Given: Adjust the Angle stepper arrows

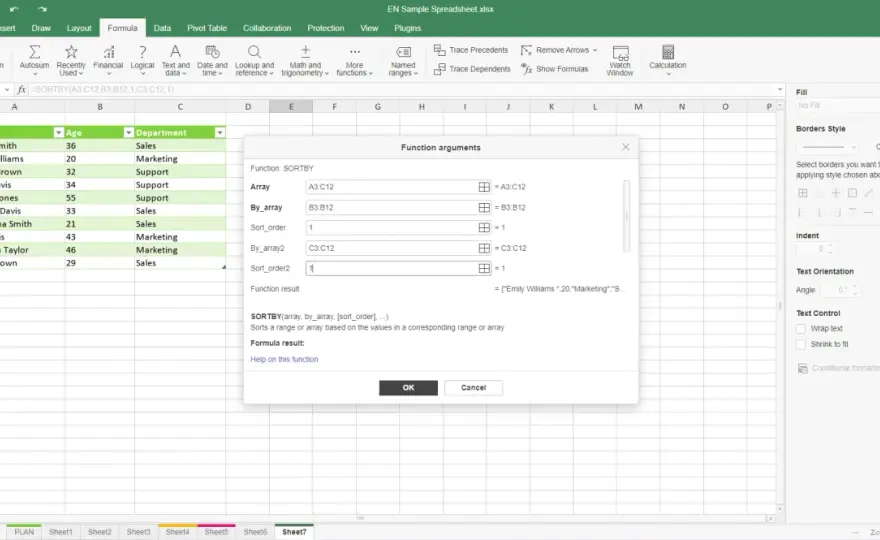Looking at the screenshot, I should coord(855,290).
